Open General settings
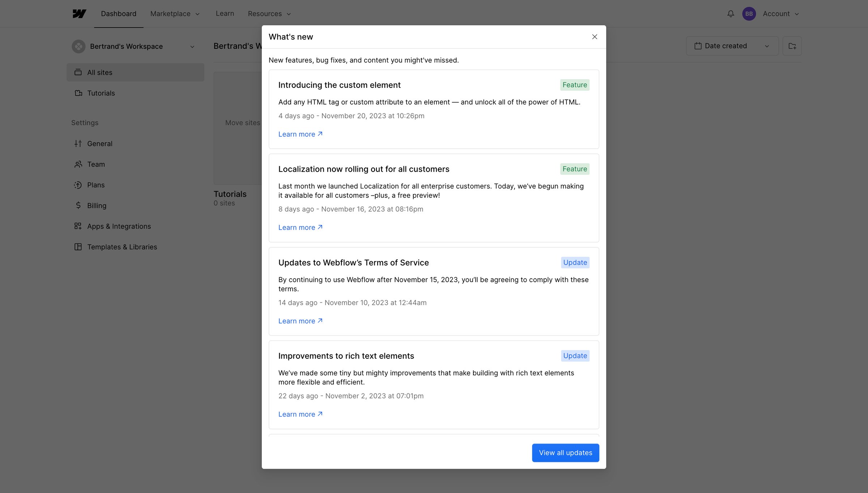 click(x=135, y=144)
